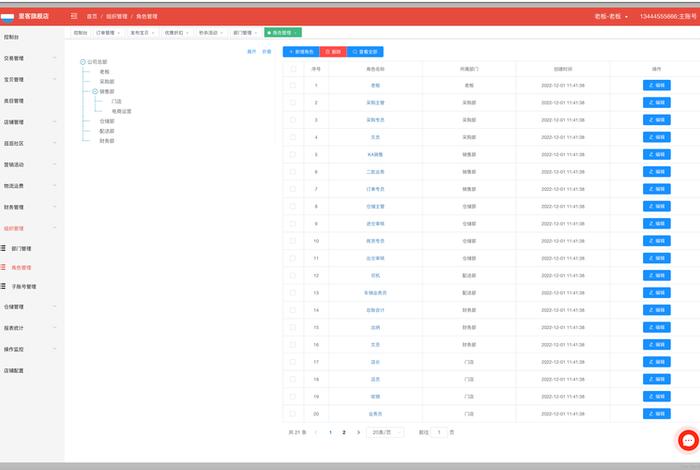Check the checkbox for row 20

point(293,413)
